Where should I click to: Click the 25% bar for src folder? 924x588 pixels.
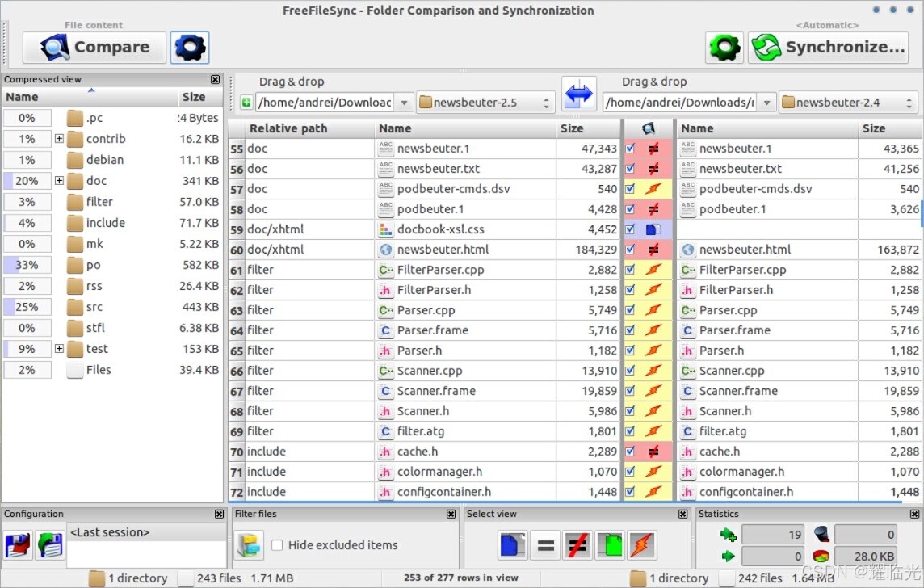coord(27,307)
